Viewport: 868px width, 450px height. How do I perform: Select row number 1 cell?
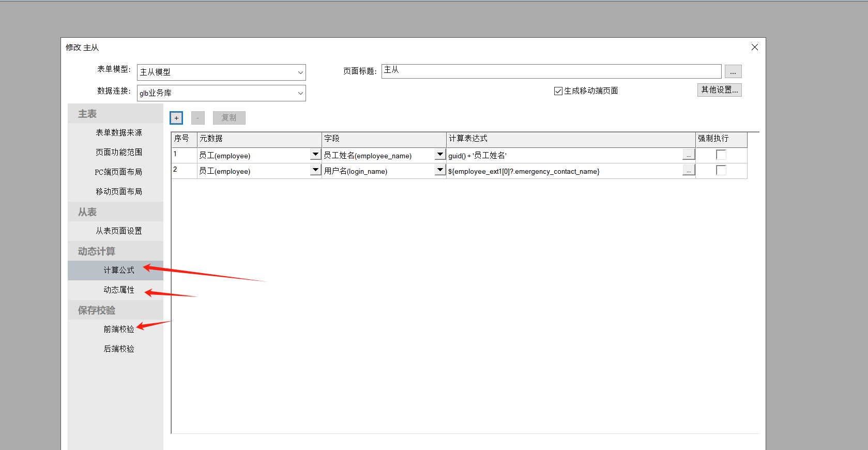tap(185, 155)
